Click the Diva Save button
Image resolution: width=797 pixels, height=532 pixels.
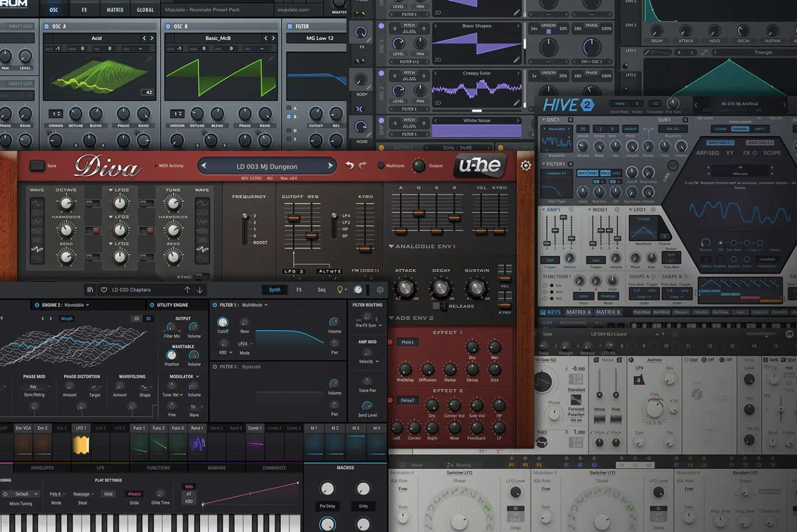point(38,166)
